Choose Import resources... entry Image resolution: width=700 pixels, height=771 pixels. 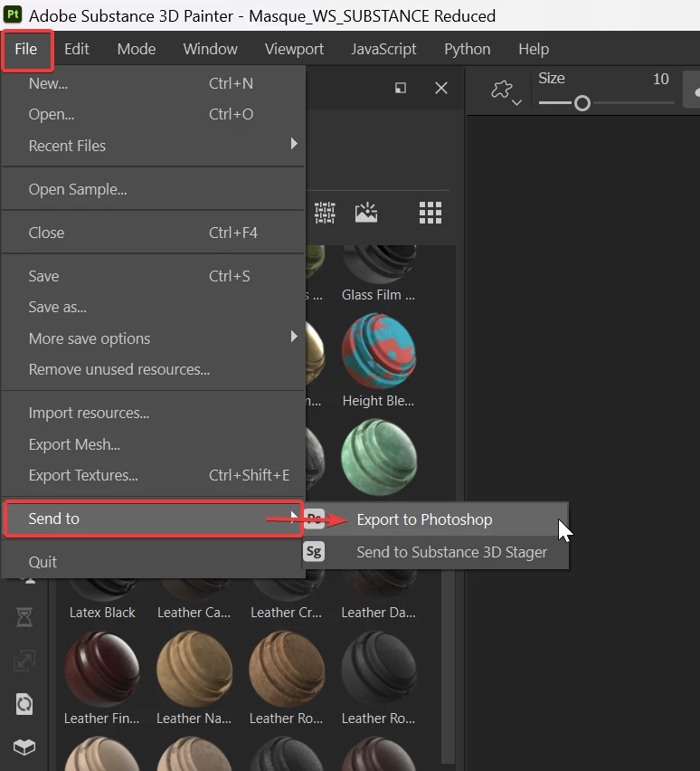point(154,413)
